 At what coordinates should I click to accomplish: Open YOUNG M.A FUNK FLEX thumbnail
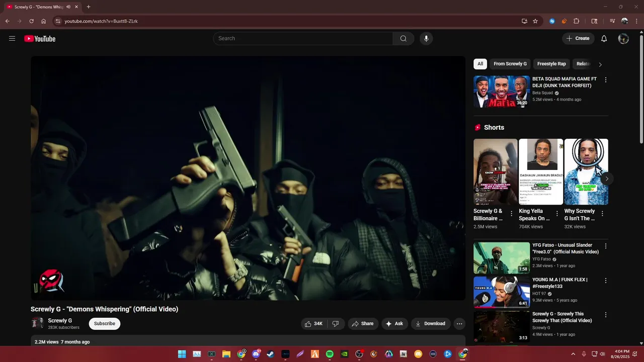(502, 292)
